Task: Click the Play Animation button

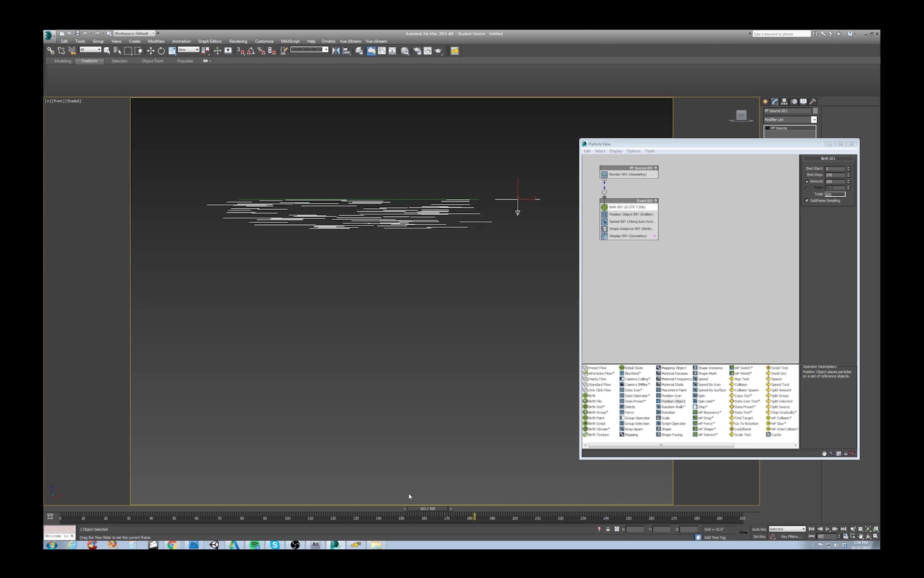Action: pyautogui.click(x=827, y=529)
